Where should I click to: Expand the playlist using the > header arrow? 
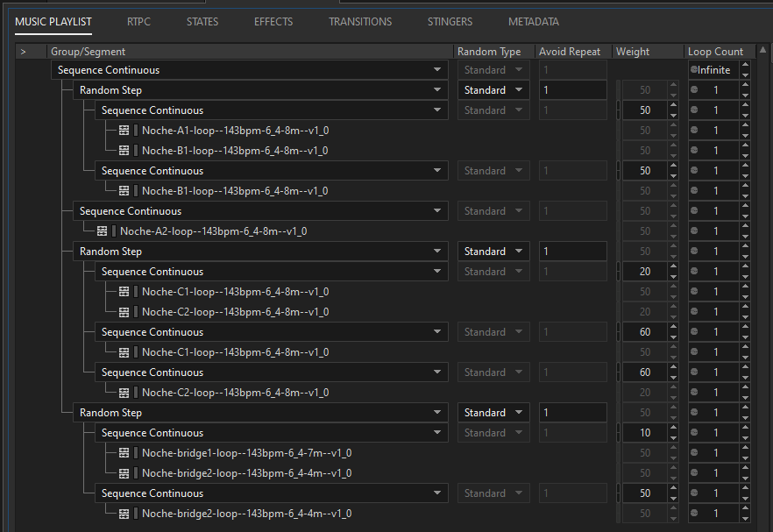23,52
